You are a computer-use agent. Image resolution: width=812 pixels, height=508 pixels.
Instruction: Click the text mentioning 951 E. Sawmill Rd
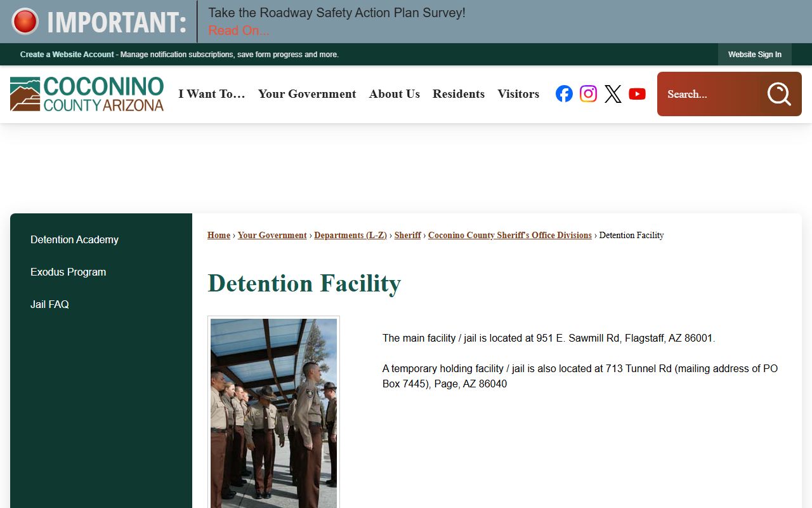tap(549, 338)
